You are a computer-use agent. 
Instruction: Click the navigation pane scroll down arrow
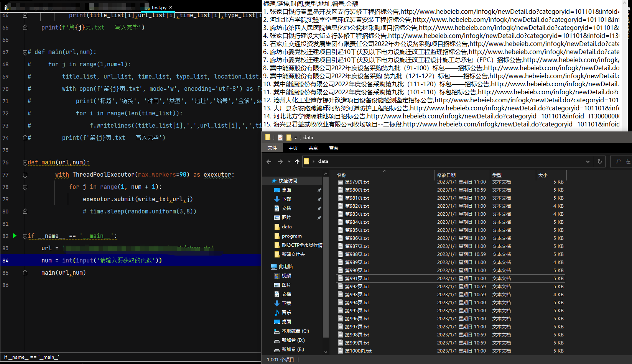(x=326, y=352)
